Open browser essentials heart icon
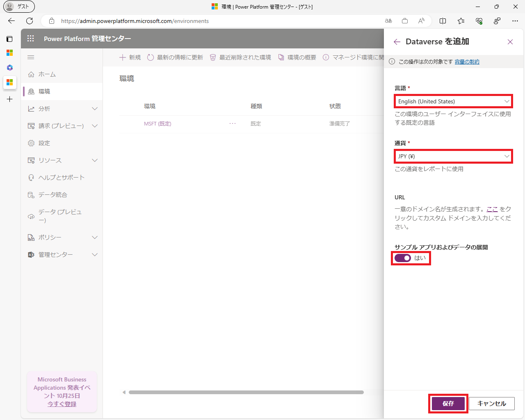The image size is (525, 420). tap(479, 21)
